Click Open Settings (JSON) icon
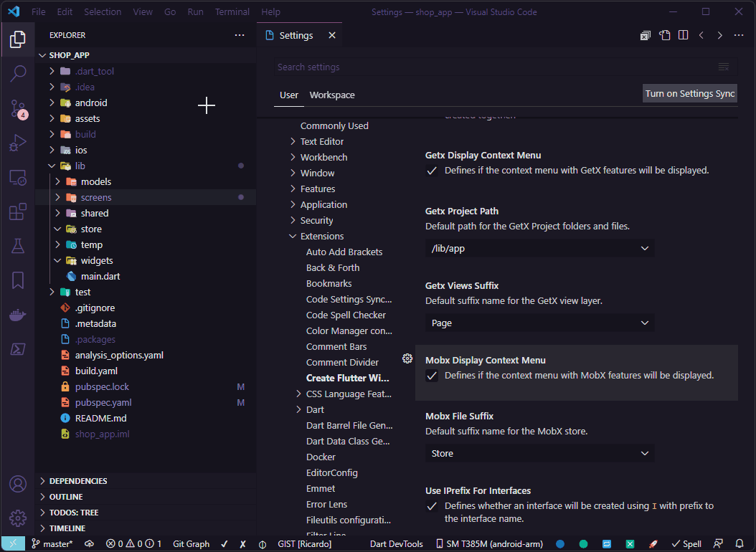Screen dimensions: 756x552 click(x=665, y=35)
